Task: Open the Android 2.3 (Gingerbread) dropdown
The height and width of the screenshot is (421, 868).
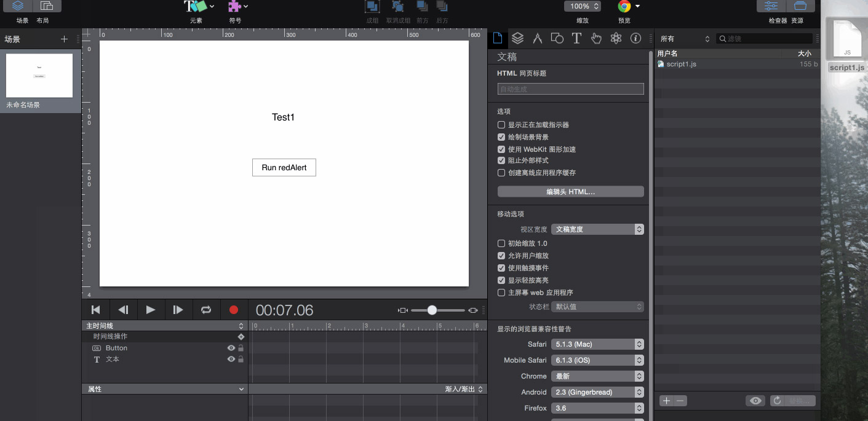Action: (597, 392)
